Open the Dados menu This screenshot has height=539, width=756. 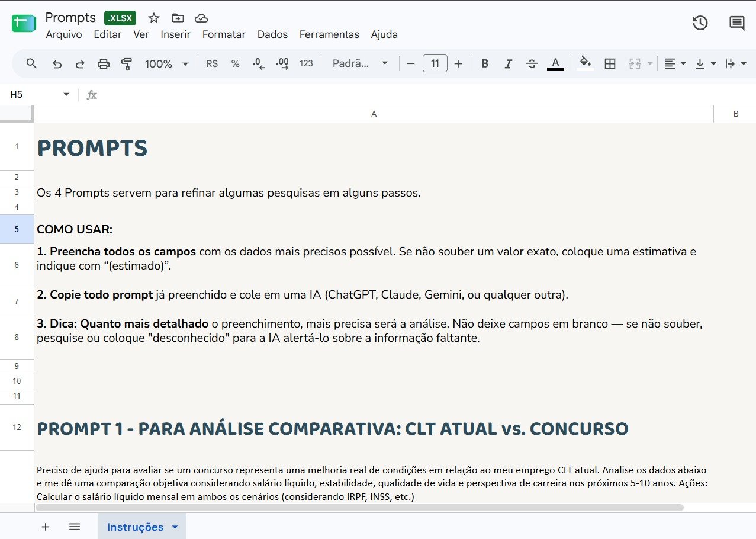coord(272,34)
